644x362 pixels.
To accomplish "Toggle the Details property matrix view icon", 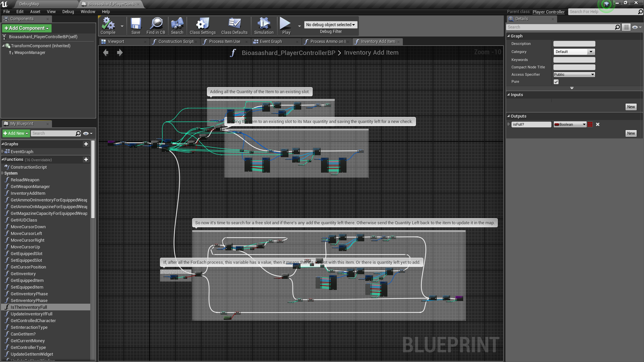I will pos(626,27).
